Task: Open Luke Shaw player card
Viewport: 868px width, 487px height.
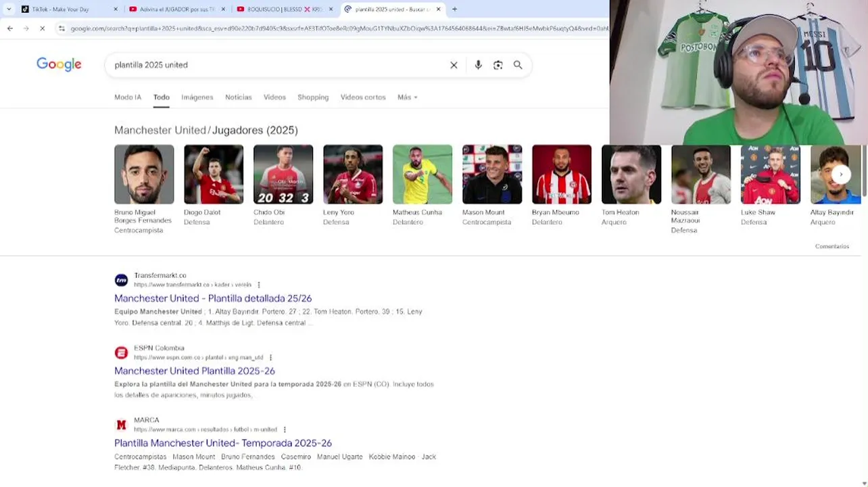Action: pos(771,185)
